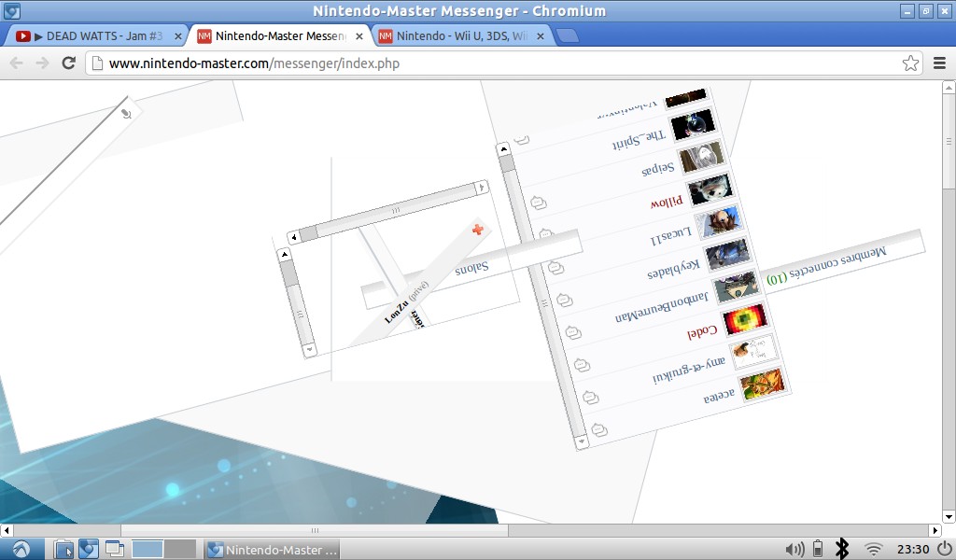This screenshot has width=956, height=560.
Task: Click the Seipas member name
Action: pos(658,169)
